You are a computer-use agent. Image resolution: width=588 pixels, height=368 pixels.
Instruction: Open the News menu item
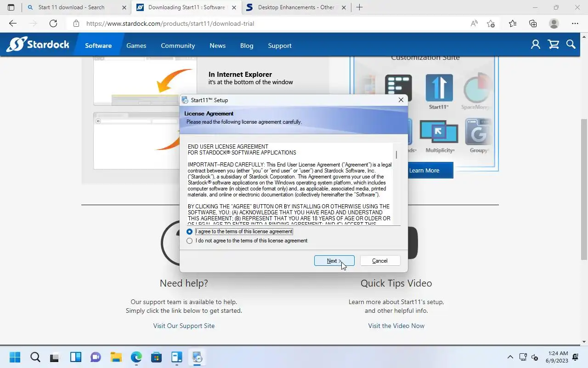click(218, 46)
